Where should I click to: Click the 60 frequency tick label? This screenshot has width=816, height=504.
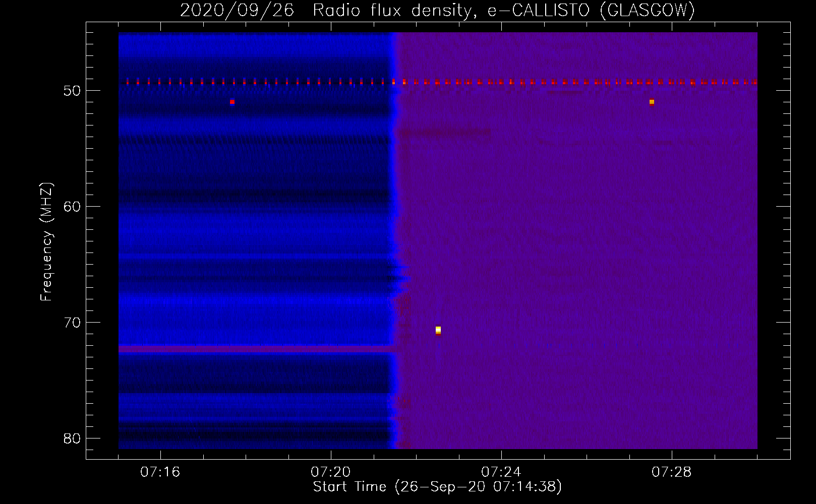click(x=72, y=207)
